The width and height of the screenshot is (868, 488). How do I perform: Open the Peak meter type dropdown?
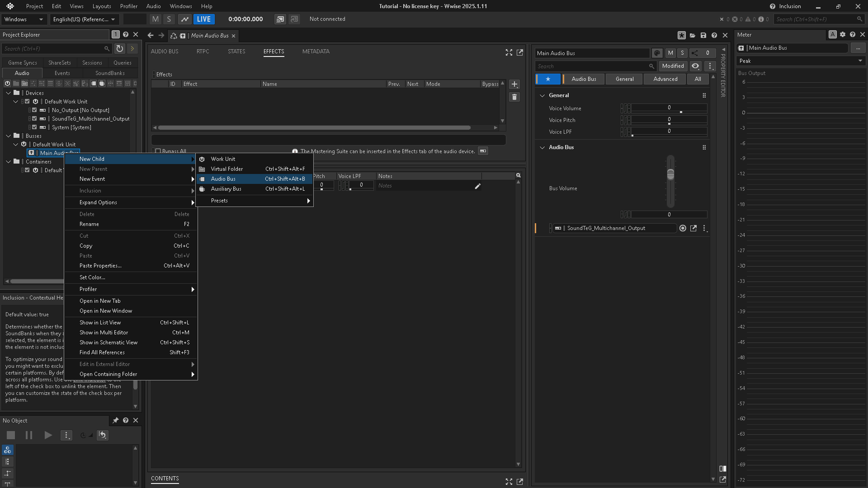(801, 61)
